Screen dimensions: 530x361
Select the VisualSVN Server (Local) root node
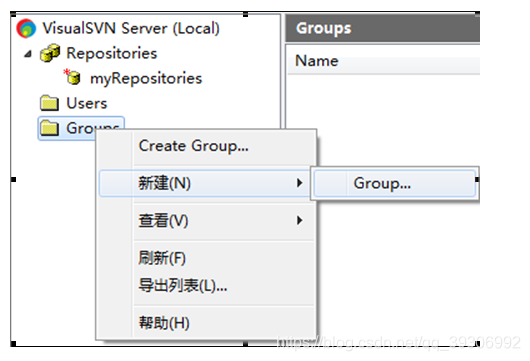(x=131, y=28)
